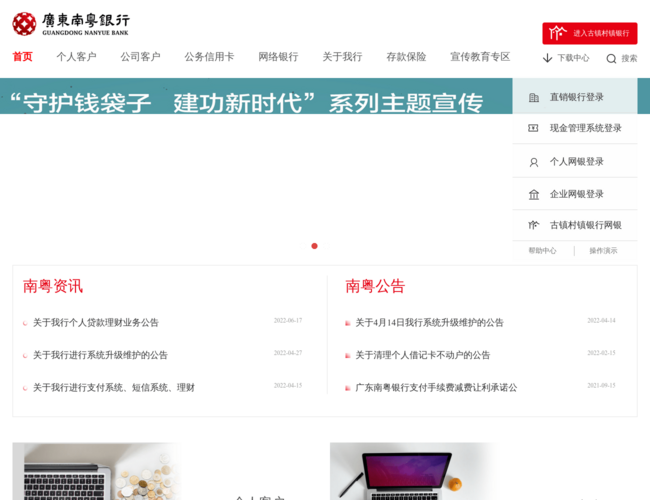Click the Guangdong Nanyue Bank logo
The image size is (650, 500).
click(70, 24)
